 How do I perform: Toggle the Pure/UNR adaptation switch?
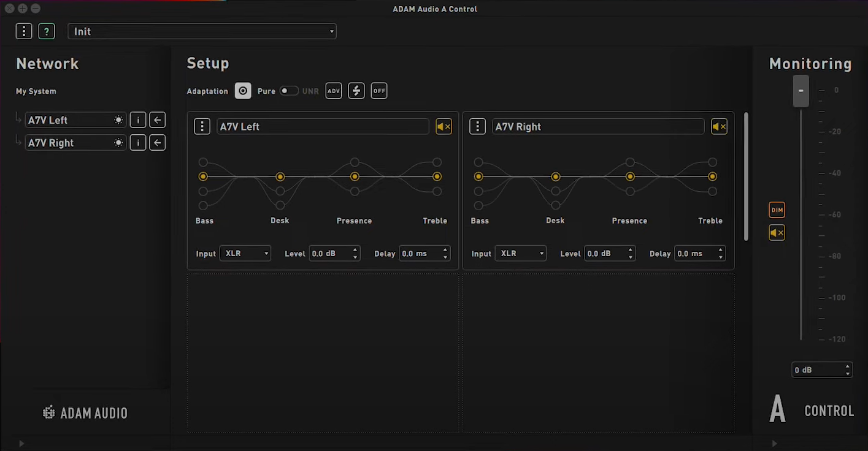(288, 90)
